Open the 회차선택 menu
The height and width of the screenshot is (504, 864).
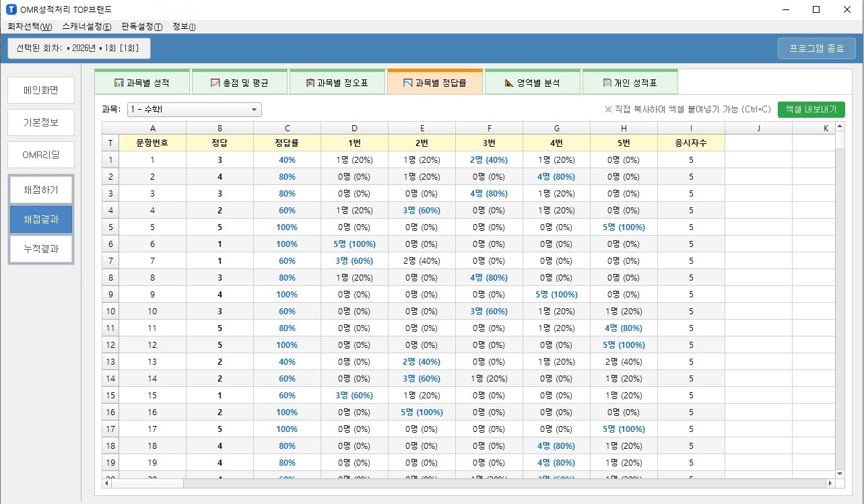(30, 27)
